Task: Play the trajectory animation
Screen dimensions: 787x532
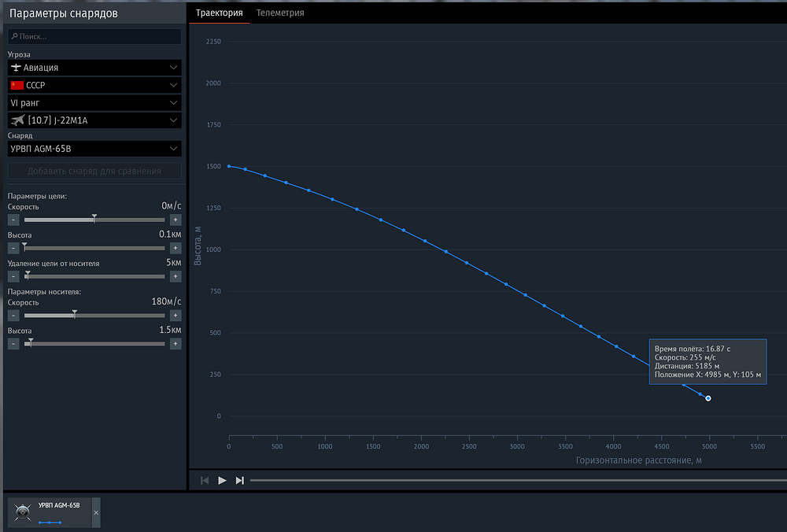Action: pyautogui.click(x=222, y=481)
